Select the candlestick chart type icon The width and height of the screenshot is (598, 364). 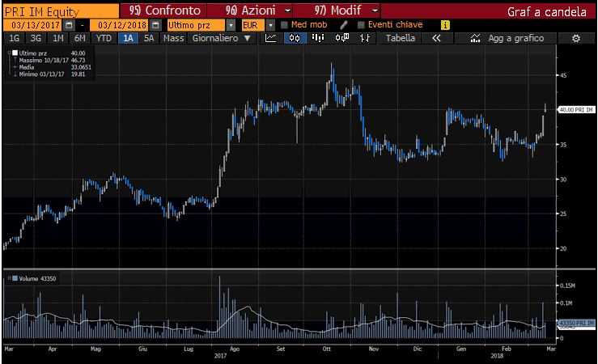pyautogui.click(x=295, y=38)
